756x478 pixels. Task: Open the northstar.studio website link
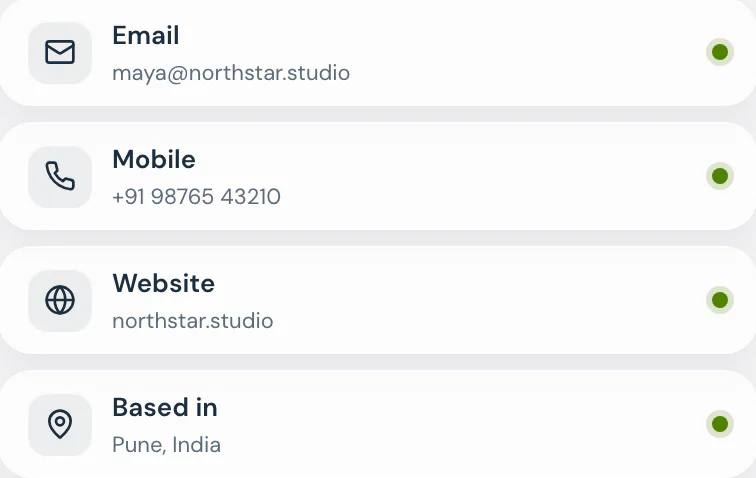[193, 321]
